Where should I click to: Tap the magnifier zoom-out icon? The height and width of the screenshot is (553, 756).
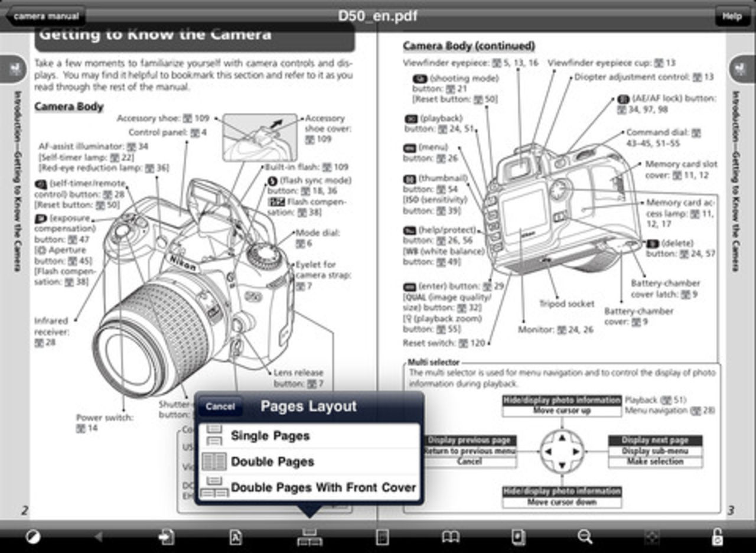pyautogui.click(x=585, y=536)
